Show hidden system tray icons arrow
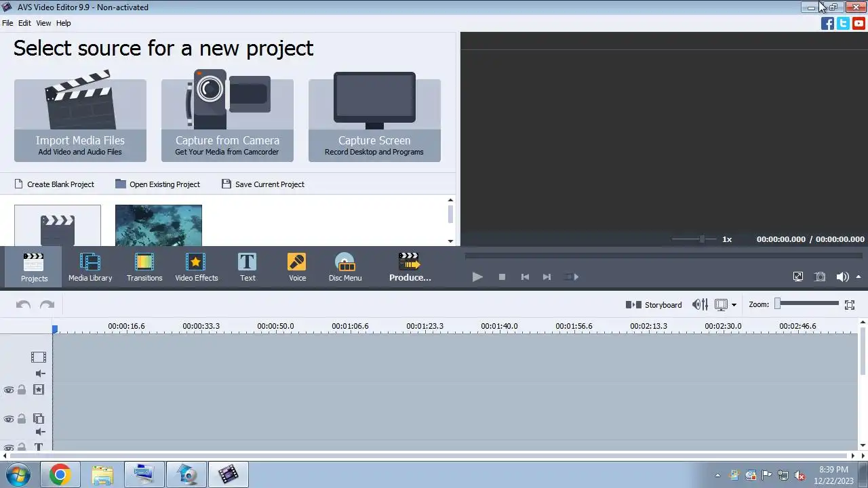 717,475
